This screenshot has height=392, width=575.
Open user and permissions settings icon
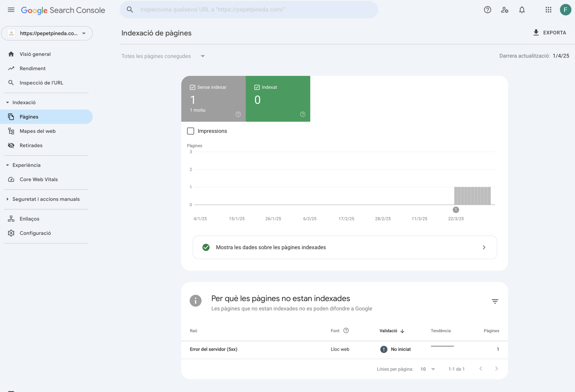[x=505, y=10]
